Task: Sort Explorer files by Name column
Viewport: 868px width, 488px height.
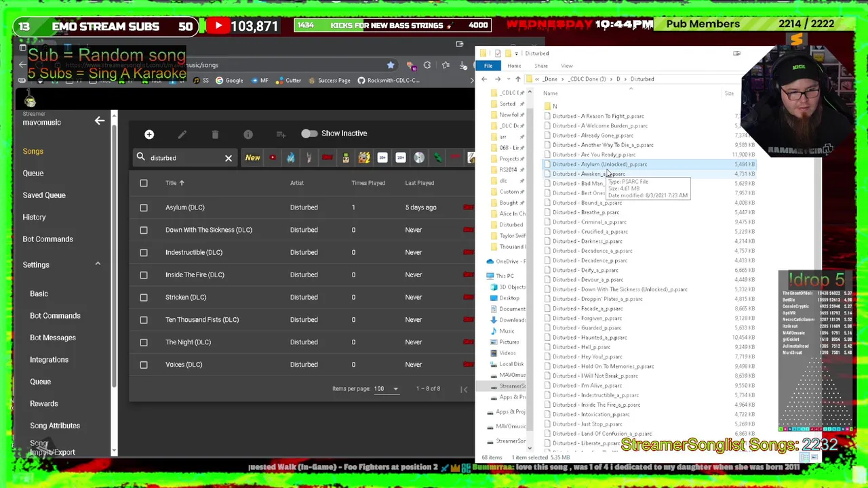Action: click(550, 94)
